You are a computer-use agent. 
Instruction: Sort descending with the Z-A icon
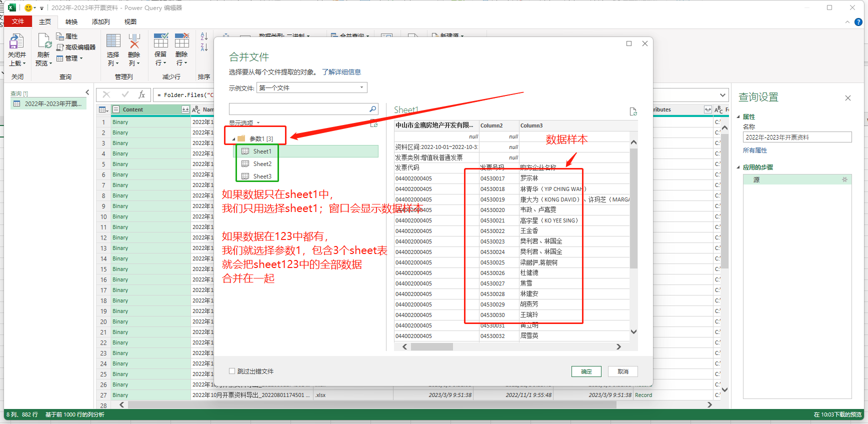coord(204,47)
